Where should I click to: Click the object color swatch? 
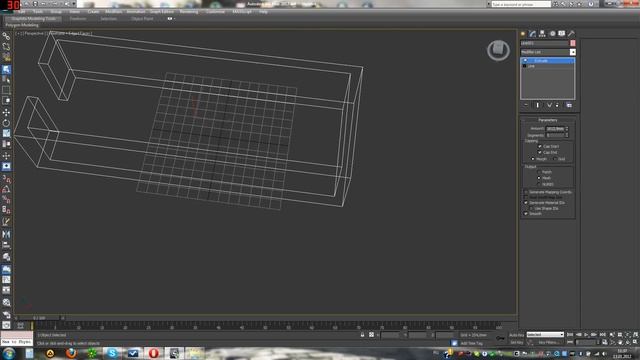pos(573,43)
